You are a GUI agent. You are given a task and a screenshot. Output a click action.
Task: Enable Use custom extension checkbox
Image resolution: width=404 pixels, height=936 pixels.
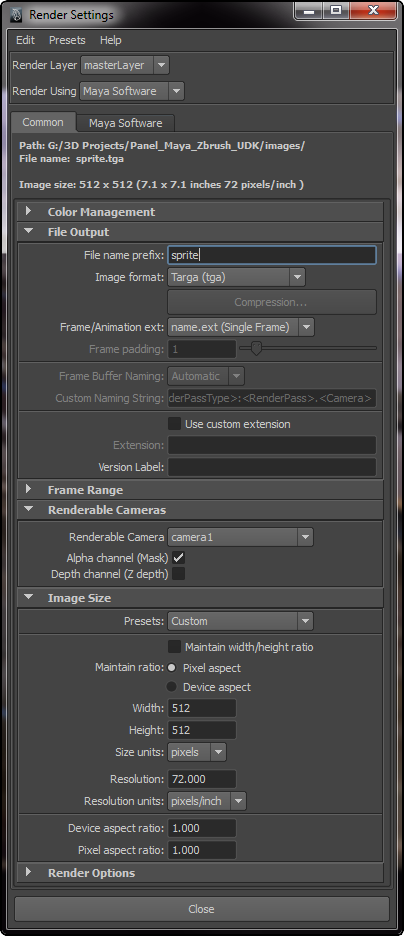[x=174, y=424]
